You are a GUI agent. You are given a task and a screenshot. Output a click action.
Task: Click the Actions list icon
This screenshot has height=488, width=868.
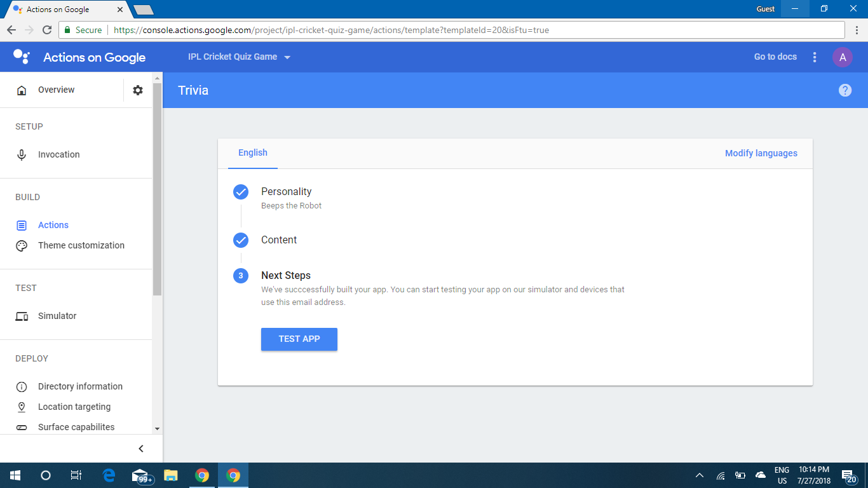(22, 226)
